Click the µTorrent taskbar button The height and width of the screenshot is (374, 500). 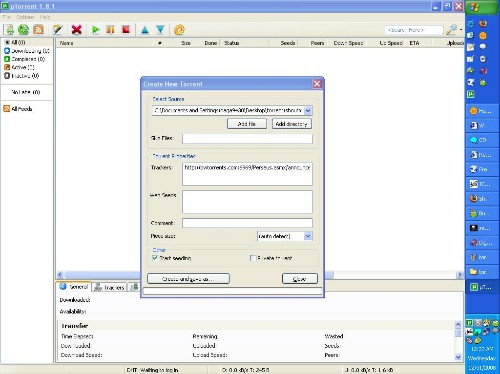(x=482, y=287)
